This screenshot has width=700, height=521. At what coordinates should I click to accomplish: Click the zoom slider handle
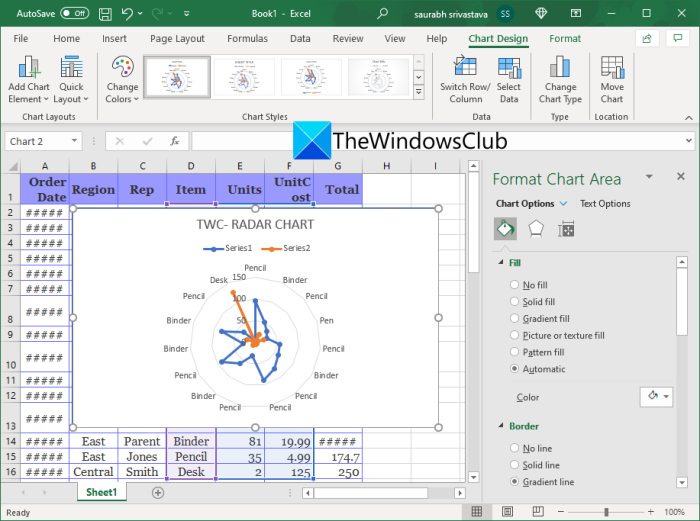(606, 512)
